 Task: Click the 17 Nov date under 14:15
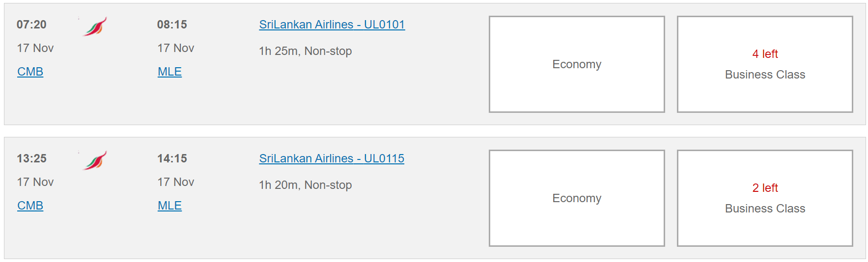point(176,182)
